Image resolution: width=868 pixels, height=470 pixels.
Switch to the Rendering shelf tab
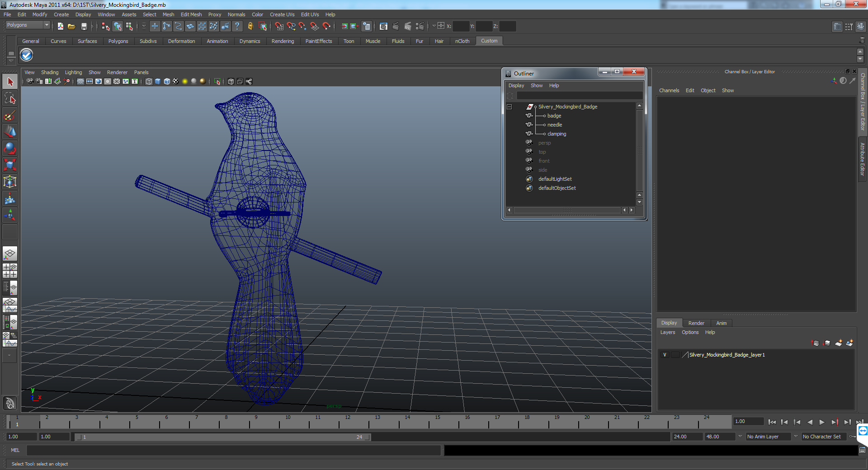point(283,41)
